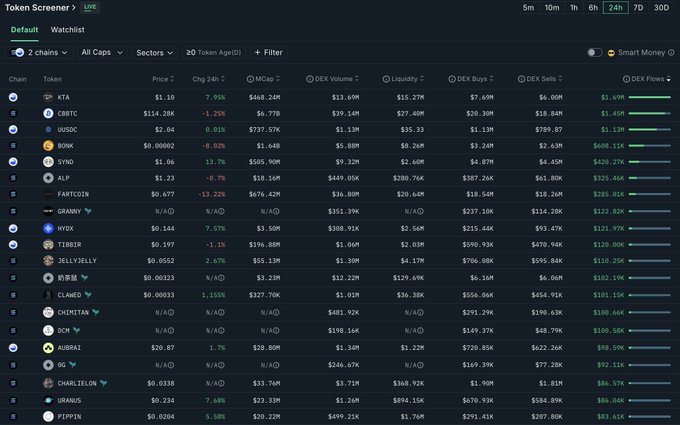
Task: Click the HYDX token logo icon
Action: 48,228
